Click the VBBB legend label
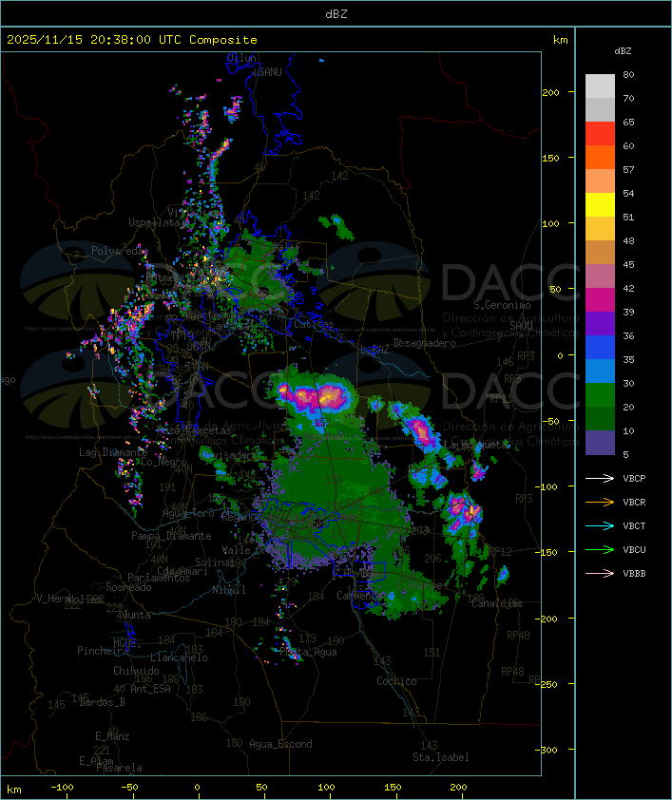This screenshot has height=800, width=672. (634, 574)
